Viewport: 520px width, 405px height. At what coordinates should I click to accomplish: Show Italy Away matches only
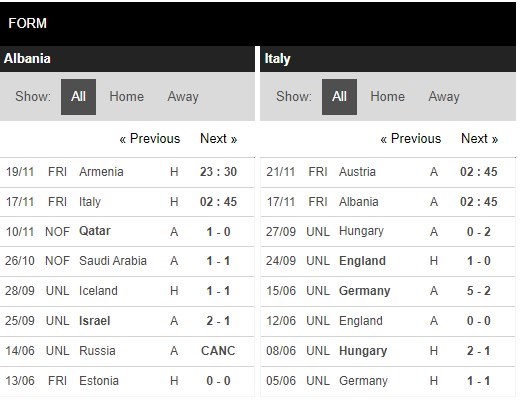444,97
